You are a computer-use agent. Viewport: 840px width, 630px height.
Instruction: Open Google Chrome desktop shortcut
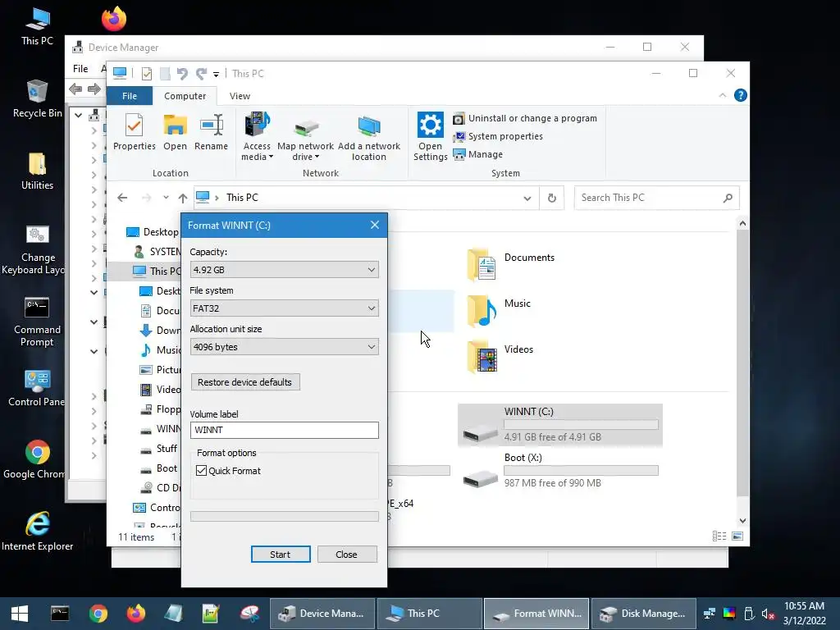pos(34,459)
